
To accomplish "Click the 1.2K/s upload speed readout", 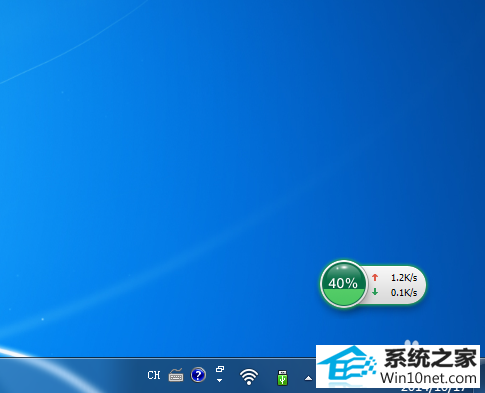I will [x=404, y=277].
